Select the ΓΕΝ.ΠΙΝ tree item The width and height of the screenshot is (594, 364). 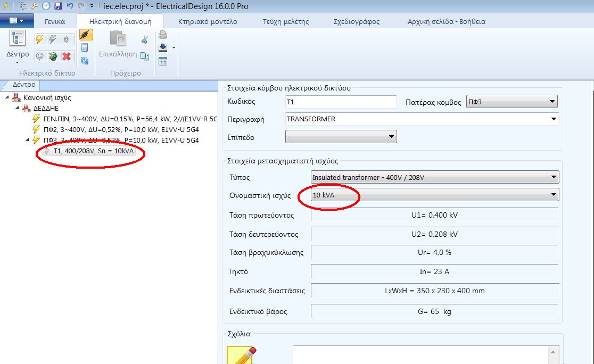(128, 119)
